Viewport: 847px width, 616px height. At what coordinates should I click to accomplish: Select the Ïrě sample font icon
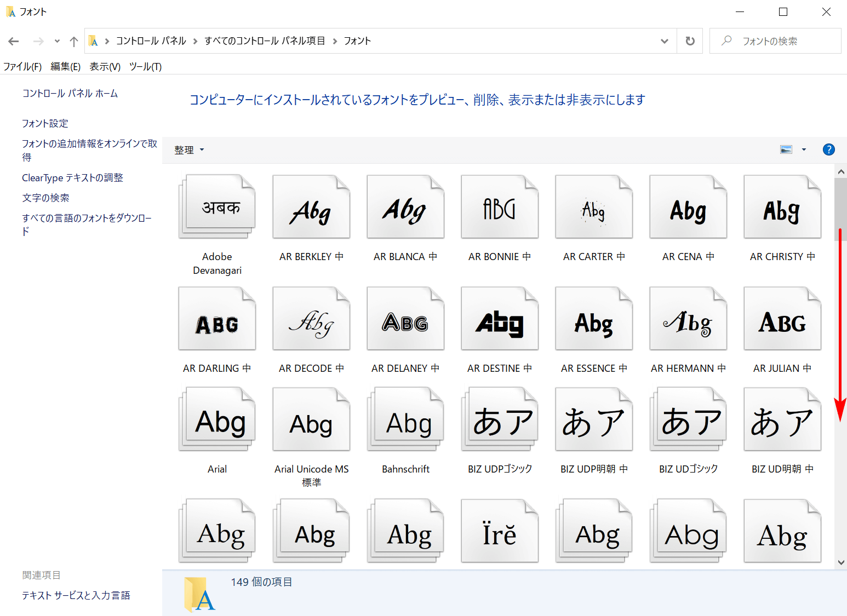click(x=500, y=531)
